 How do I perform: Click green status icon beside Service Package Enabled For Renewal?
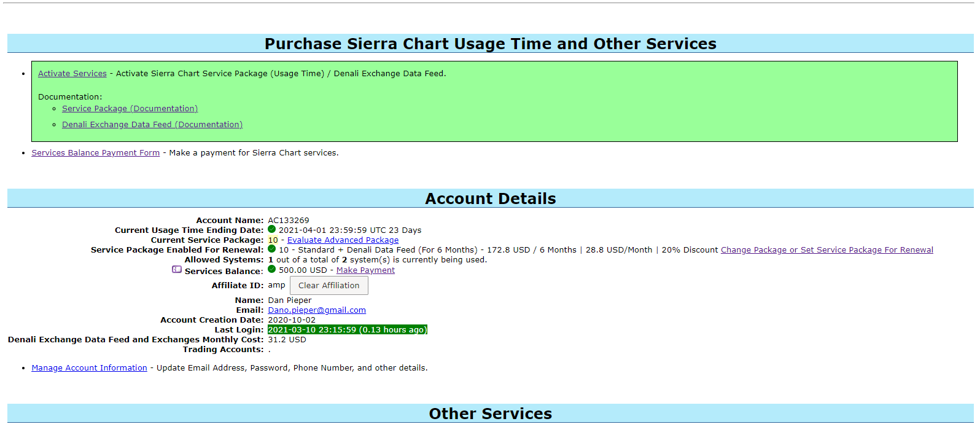click(271, 249)
